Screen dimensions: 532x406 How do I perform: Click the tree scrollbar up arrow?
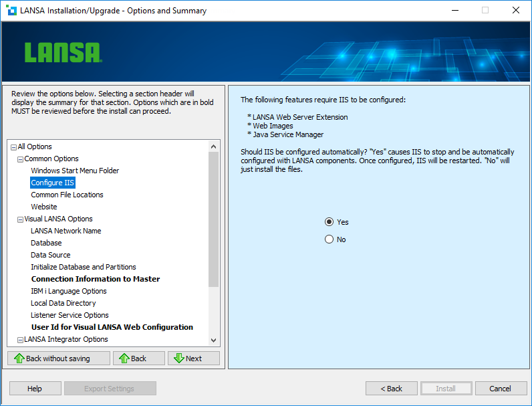213,146
